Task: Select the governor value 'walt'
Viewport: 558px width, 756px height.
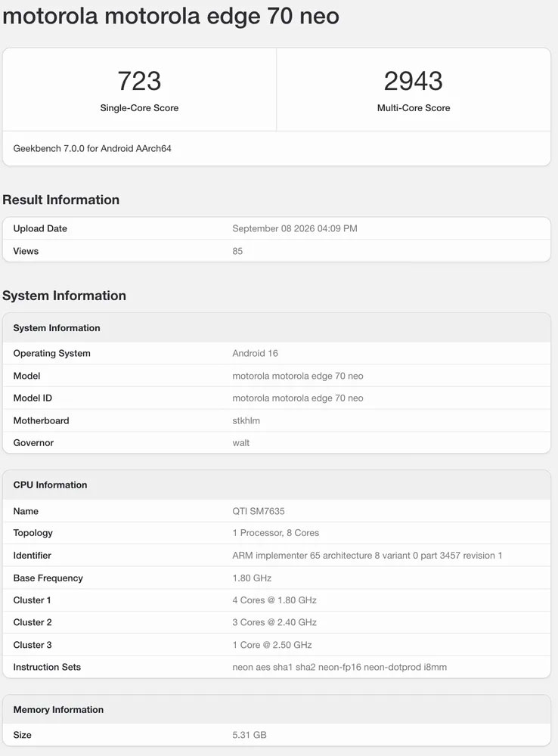Action: pos(240,443)
